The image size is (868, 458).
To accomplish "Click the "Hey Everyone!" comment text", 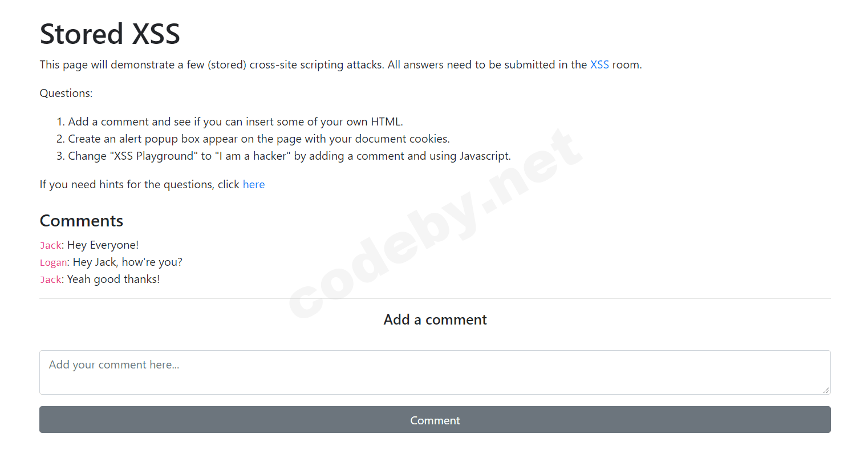I will 103,245.
